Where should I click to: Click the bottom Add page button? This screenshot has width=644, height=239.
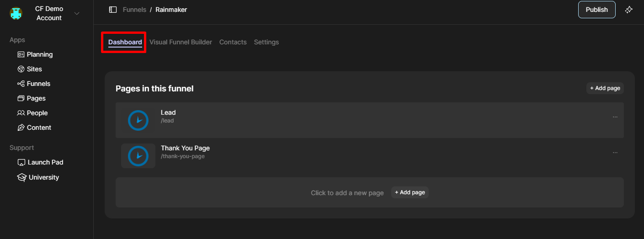click(410, 192)
